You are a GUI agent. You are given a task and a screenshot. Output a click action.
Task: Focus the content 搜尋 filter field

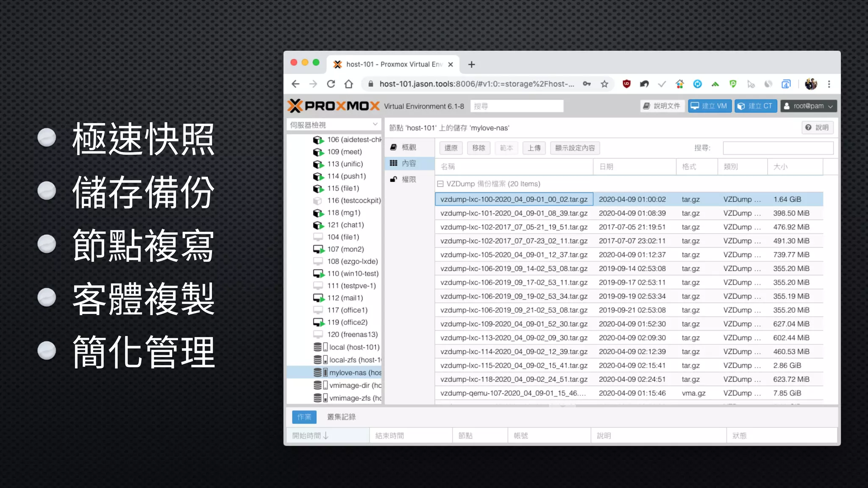click(778, 148)
